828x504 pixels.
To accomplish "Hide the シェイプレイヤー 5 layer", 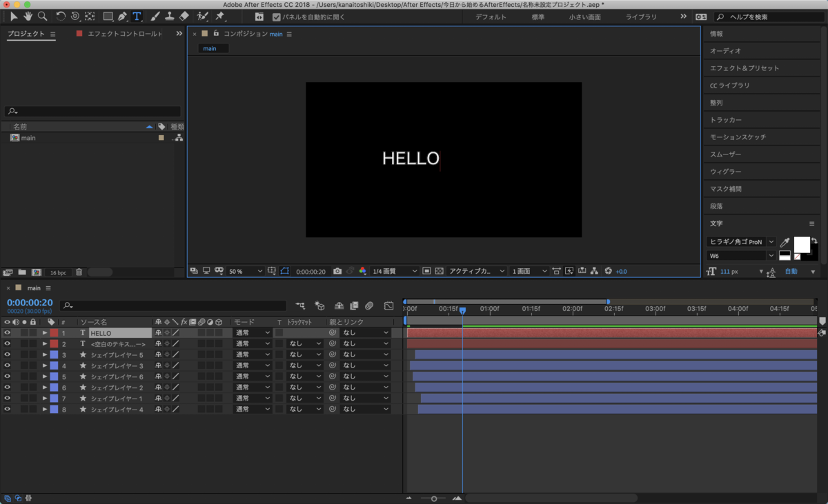I will 8,355.
